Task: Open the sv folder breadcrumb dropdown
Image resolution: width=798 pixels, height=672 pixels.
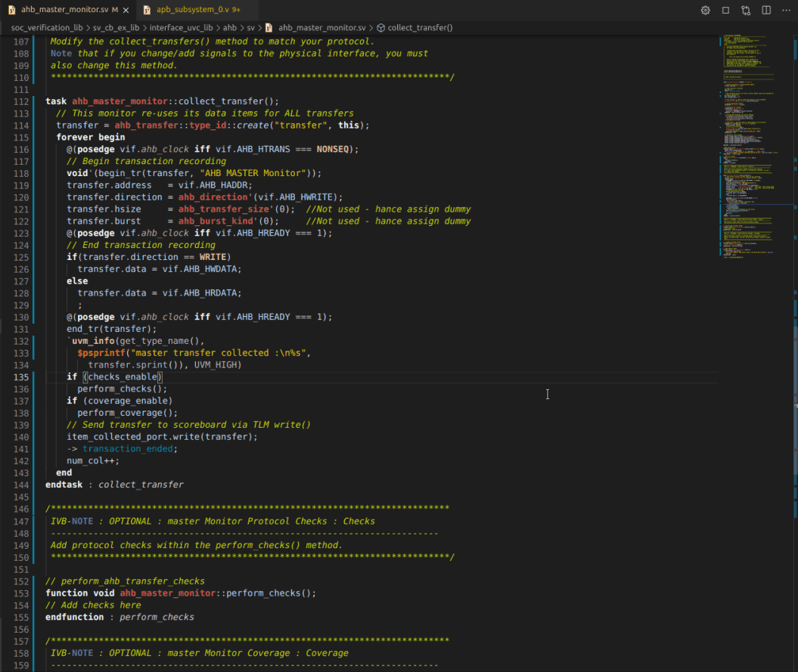Action: pos(250,26)
